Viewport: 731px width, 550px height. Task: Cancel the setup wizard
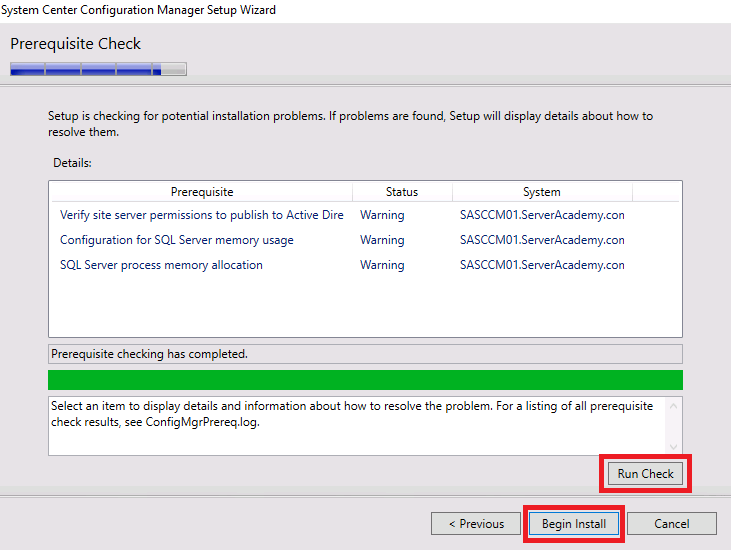click(x=672, y=524)
